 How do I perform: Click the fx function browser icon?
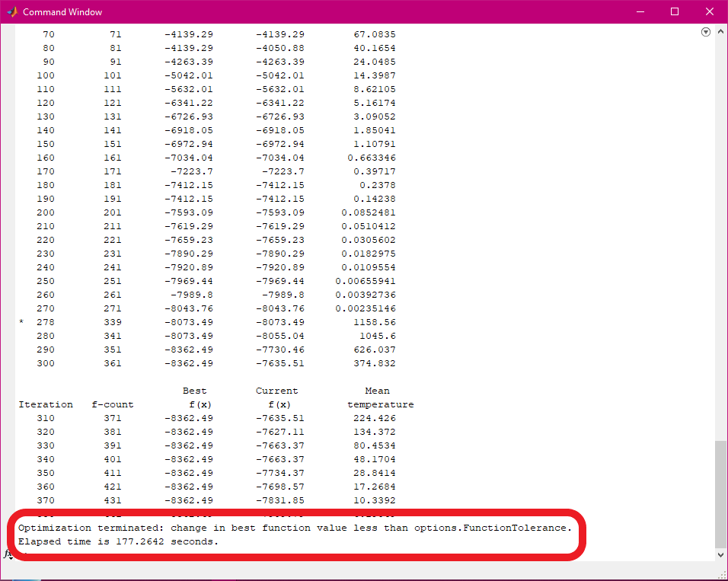pos(9,554)
